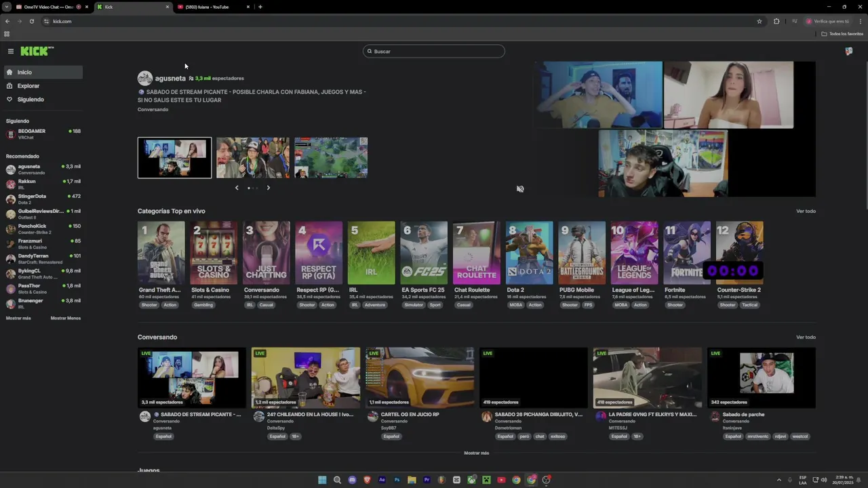Open the Chrome three-dot menu
This screenshot has width=868, height=488.
[860, 21]
